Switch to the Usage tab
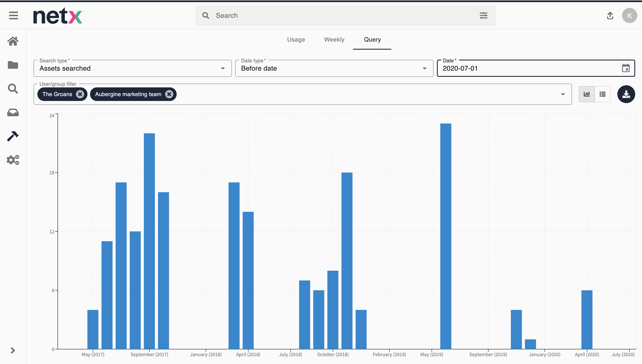This screenshot has height=364, width=642. (x=296, y=39)
